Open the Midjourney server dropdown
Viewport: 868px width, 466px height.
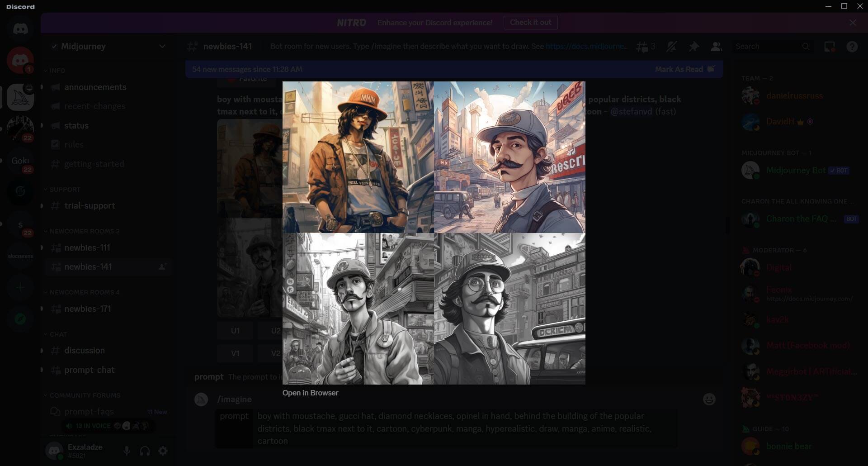[162, 46]
